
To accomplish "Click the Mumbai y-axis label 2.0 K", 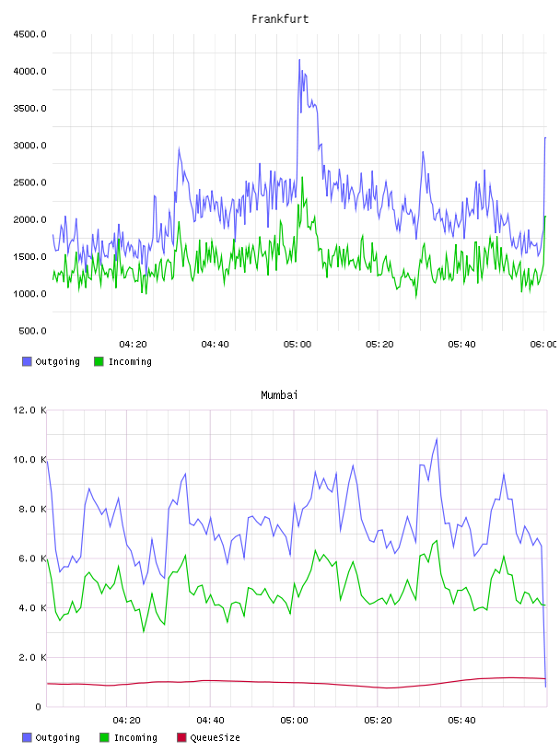I will pyautogui.click(x=32, y=657).
